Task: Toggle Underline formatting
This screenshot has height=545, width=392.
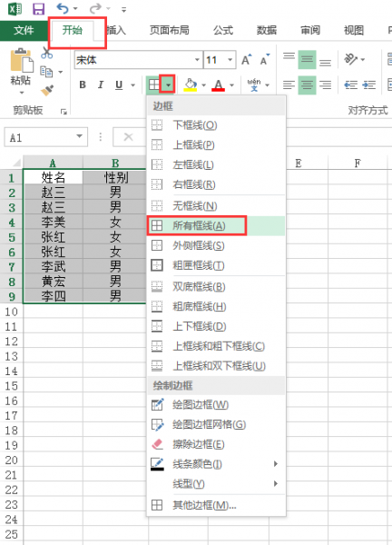Action: pos(119,84)
